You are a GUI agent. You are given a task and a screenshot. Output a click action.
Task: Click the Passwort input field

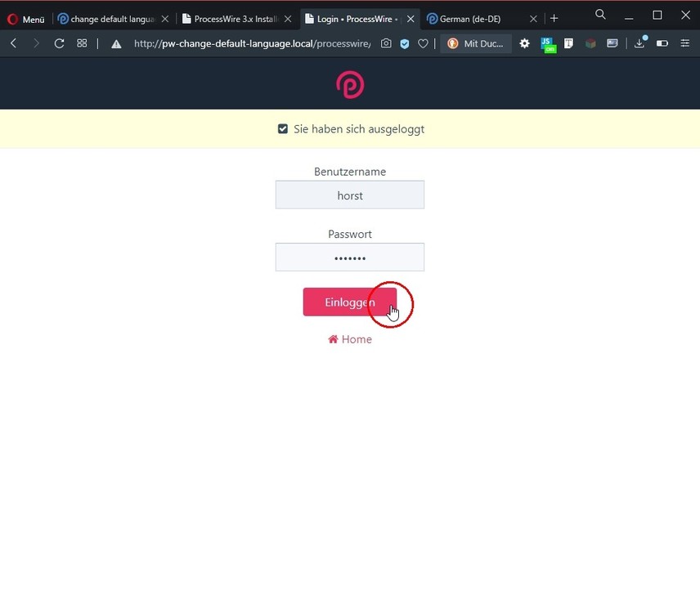349,257
